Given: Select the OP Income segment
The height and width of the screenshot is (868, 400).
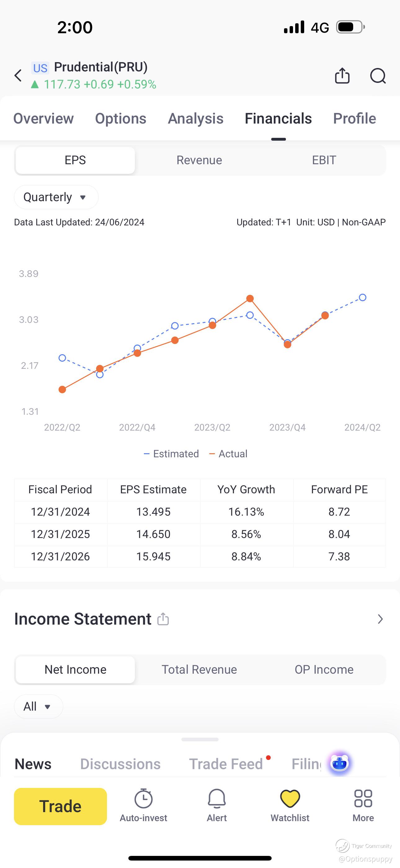Looking at the screenshot, I should 324,670.
